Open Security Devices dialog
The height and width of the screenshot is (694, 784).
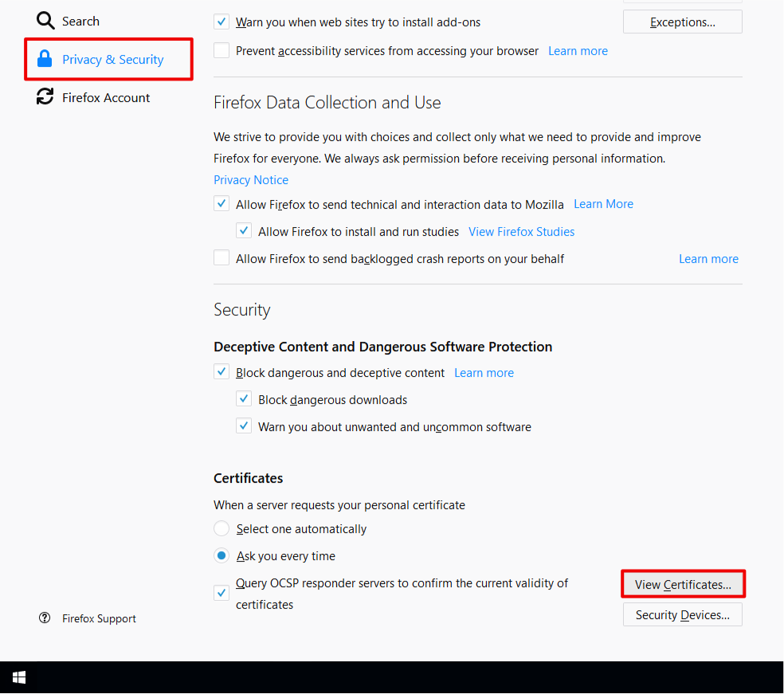(683, 614)
